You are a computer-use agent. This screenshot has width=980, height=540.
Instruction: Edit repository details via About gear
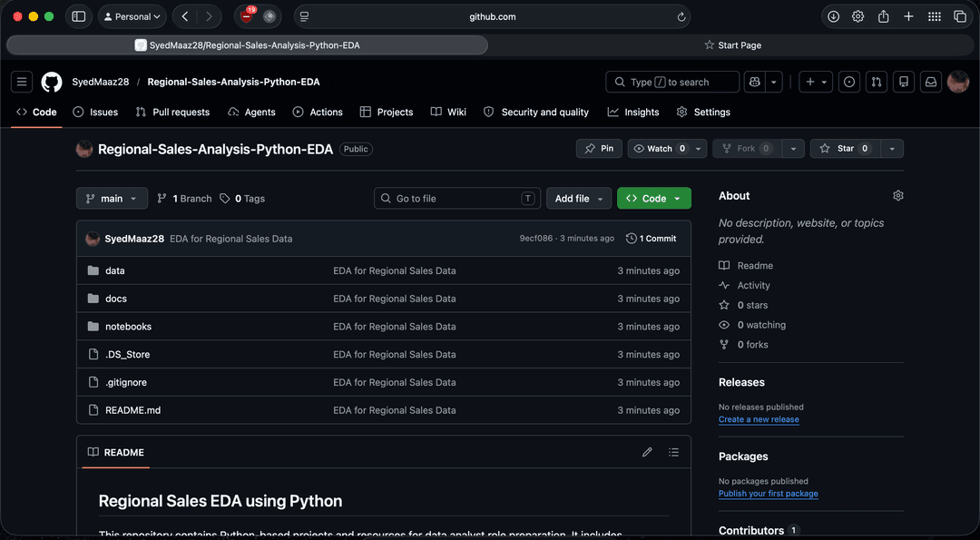point(898,196)
